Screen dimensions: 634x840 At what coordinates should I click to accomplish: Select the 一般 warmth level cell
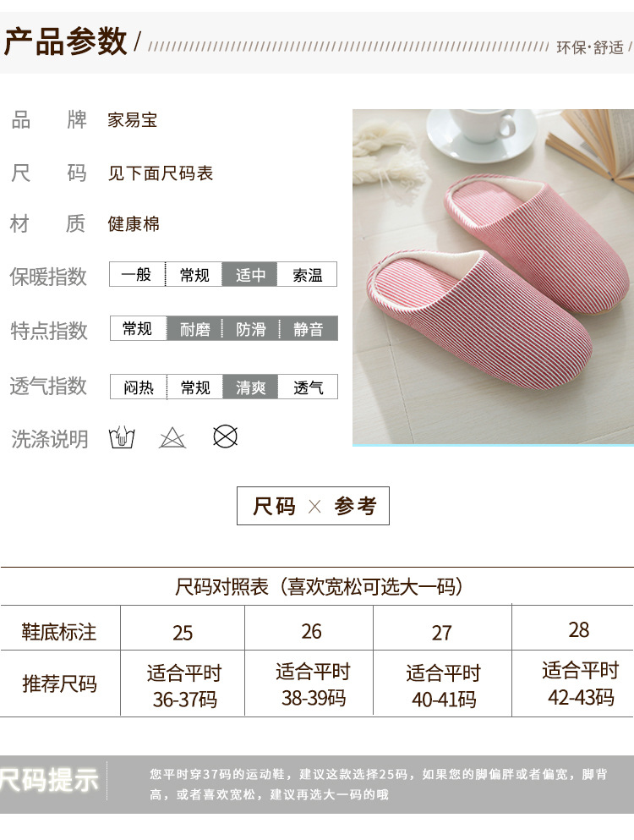point(137,274)
